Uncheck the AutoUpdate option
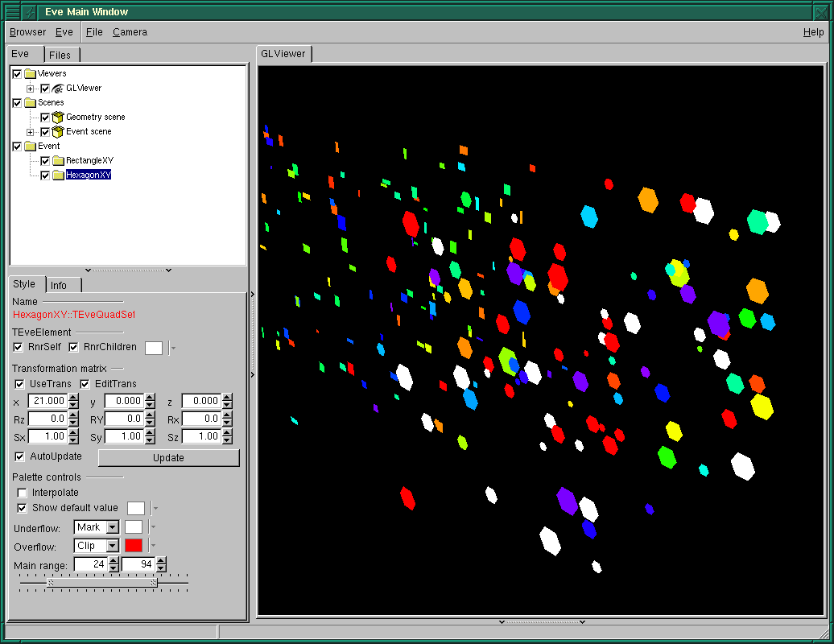 pos(20,456)
